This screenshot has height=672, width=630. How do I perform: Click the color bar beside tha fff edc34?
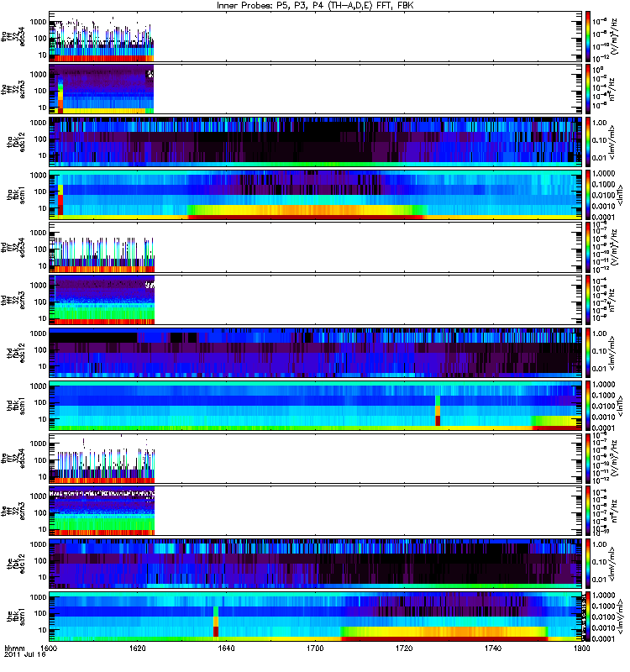[588, 36]
